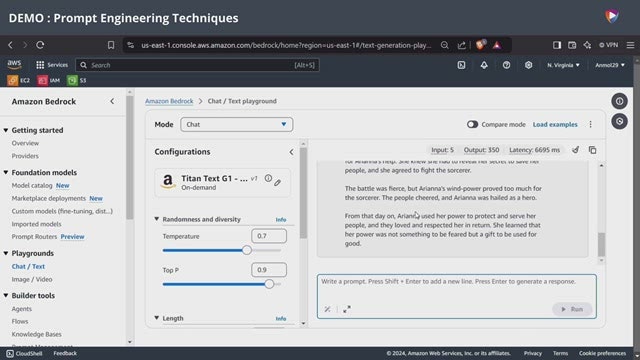Open Overview in sidebar
Screen dimensions: 640x360
tap(25, 143)
